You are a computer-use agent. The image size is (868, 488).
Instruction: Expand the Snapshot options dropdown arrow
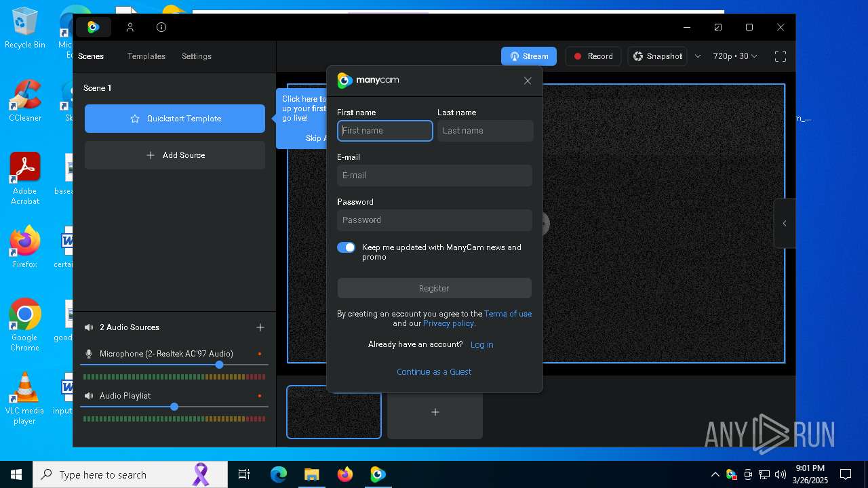click(698, 56)
